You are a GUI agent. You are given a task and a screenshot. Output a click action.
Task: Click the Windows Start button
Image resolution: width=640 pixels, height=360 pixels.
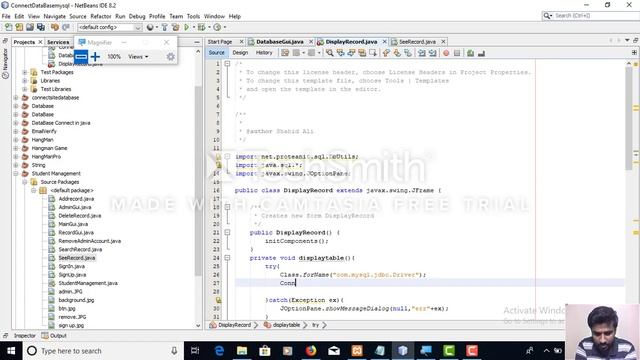point(11,351)
